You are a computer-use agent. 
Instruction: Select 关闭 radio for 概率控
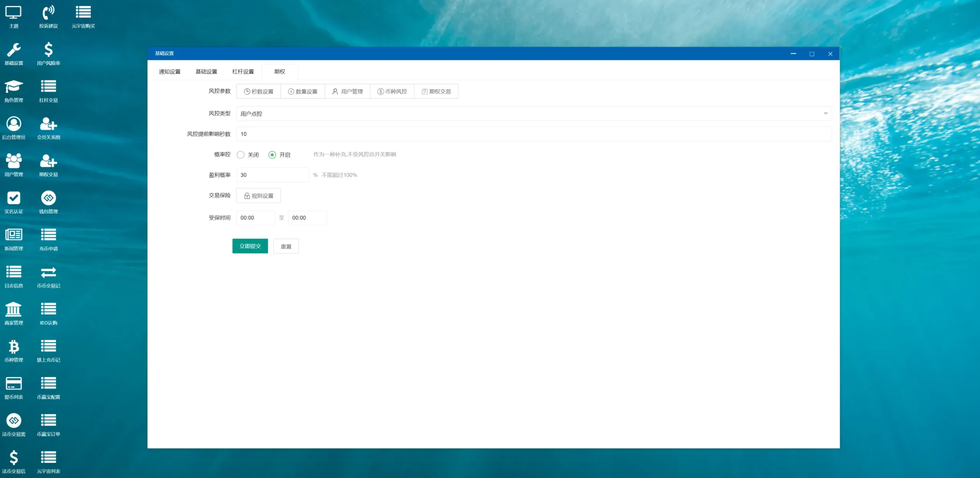click(240, 155)
